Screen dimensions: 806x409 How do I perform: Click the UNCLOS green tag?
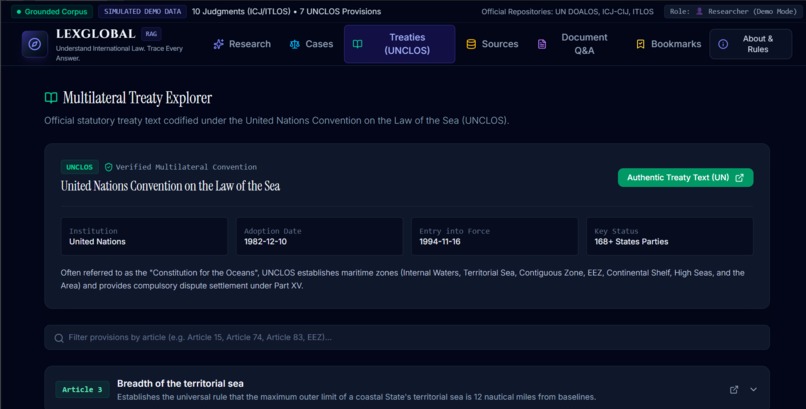[x=80, y=167]
